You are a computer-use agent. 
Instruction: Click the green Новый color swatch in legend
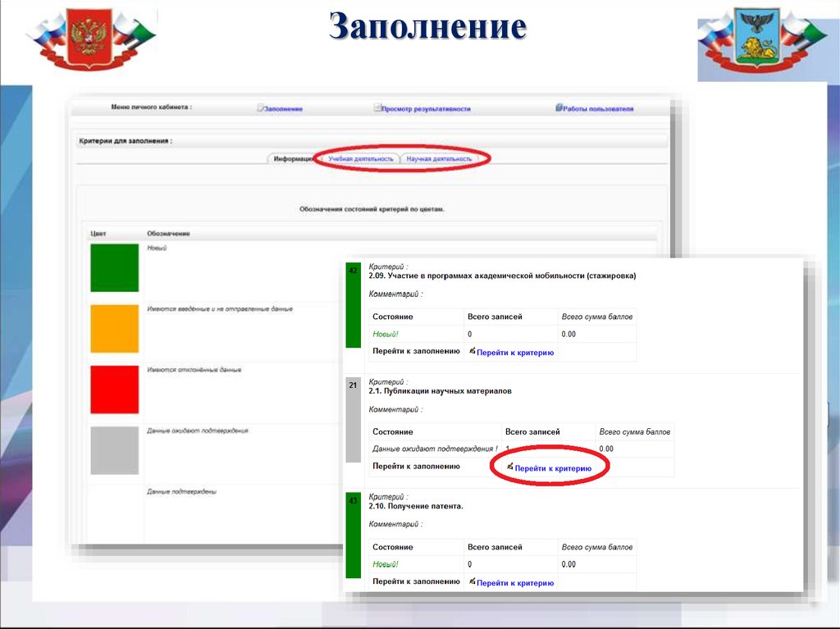[114, 267]
